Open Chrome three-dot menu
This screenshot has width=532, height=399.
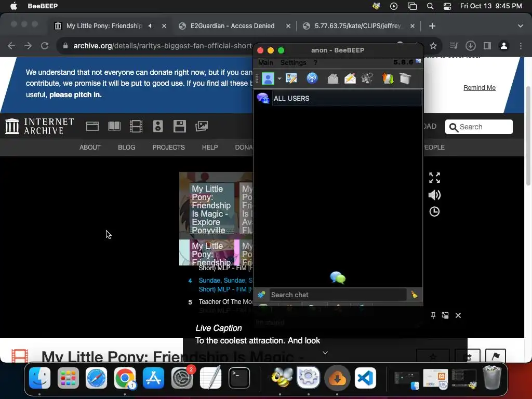[x=521, y=46]
